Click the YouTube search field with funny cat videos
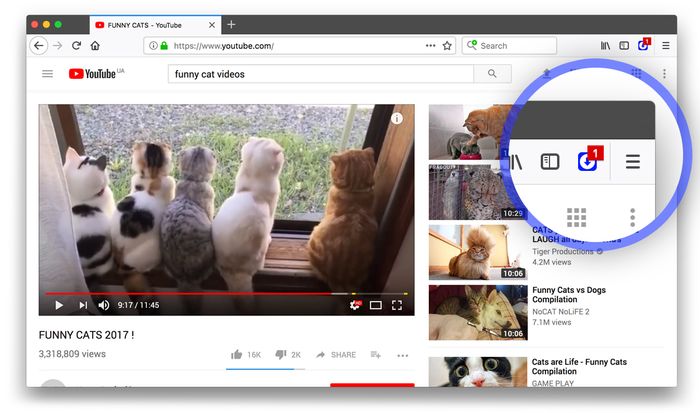 click(321, 74)
